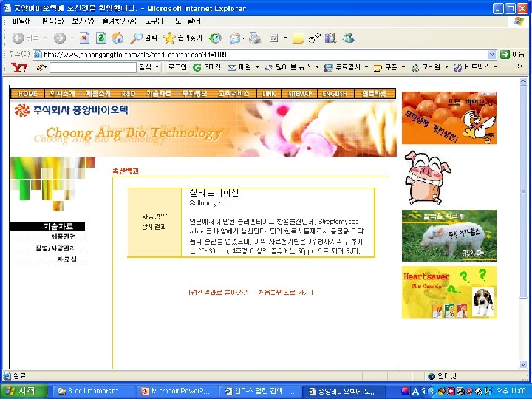The image size is (532, 399).
Task: Click SITEMAP in the site navigation bar
Action: click(x=299, y=94)
